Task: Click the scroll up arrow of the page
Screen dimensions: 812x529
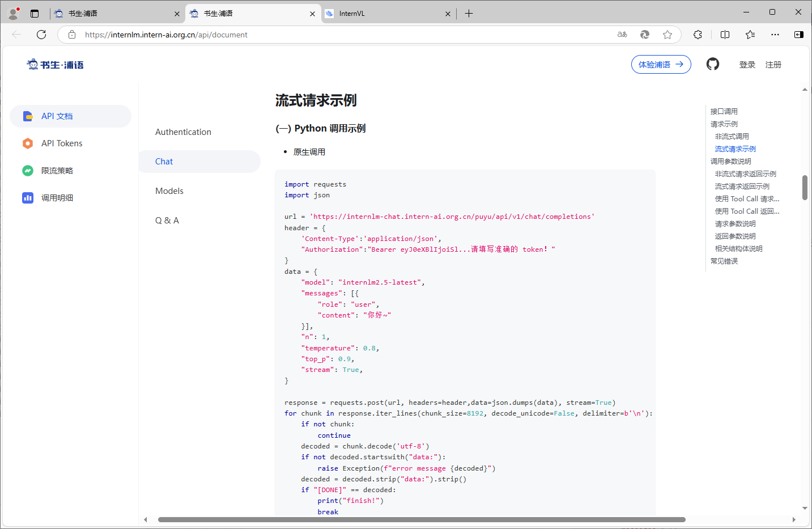Action: [805, 90]
